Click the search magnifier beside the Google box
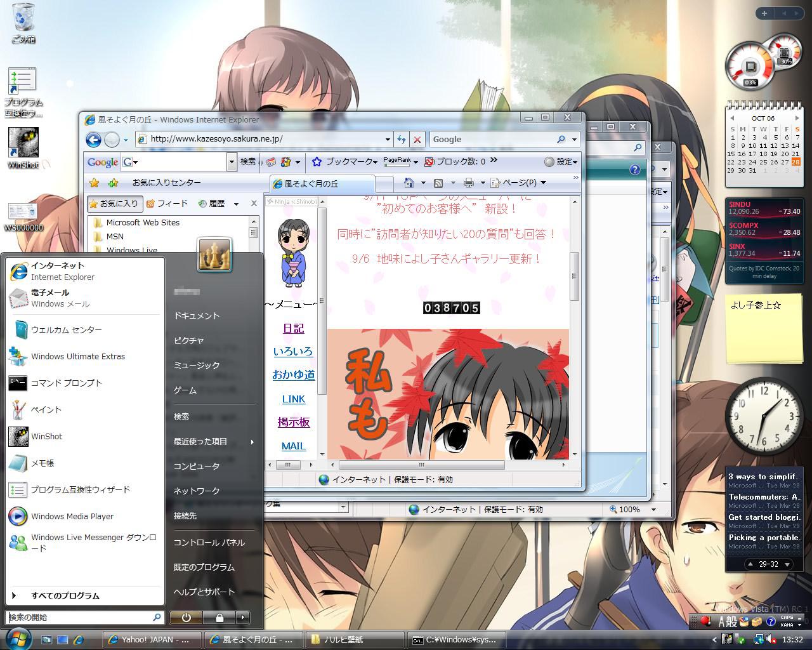This screenshot has height=650, width=812. [561, 140]
